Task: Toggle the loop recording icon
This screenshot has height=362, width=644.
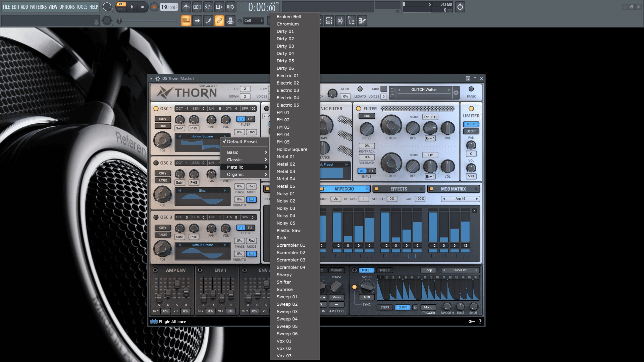Action: click(230, 7)
